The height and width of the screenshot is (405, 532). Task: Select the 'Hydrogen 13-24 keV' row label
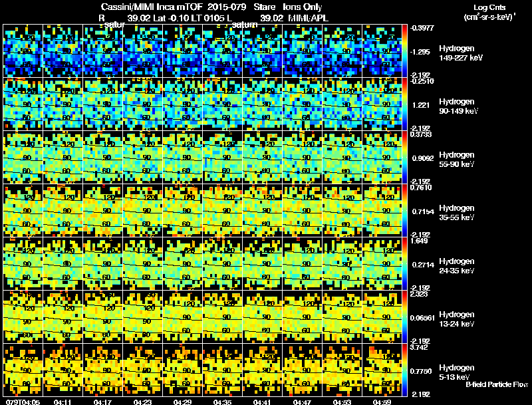click(x=457, y=319)
